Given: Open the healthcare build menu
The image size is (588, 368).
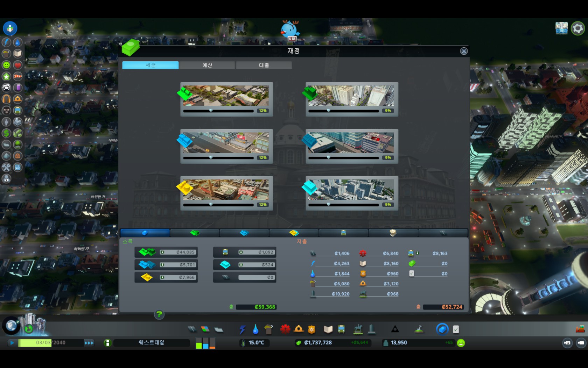Looking at the screenshot, I should click(x=285, y=329).
